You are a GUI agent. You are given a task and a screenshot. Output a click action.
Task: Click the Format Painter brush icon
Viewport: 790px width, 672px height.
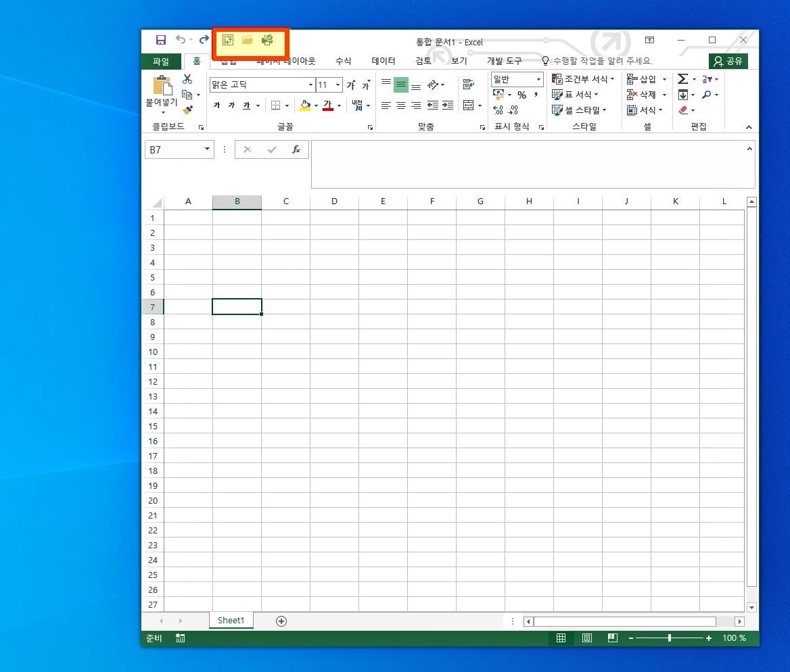[187, 110]
